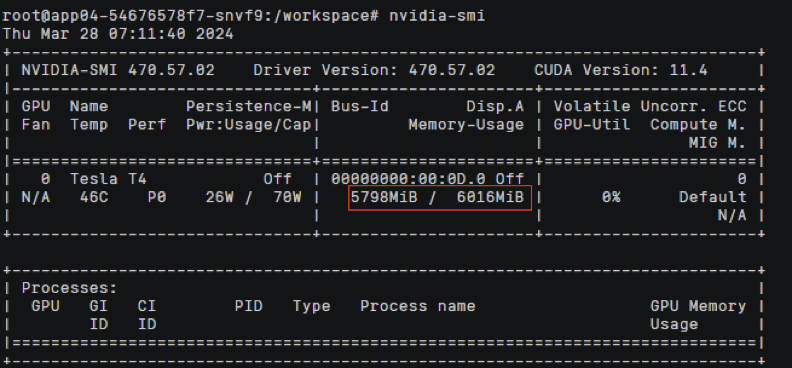
Task: Click the Bus-Id 00000000:00:0D.0 value
Action: pos(413,179)
